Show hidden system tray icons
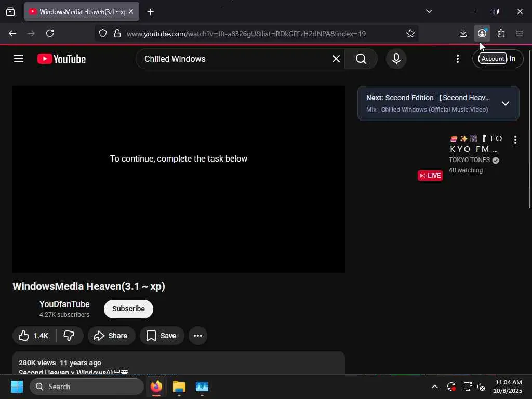 point(435,387)
